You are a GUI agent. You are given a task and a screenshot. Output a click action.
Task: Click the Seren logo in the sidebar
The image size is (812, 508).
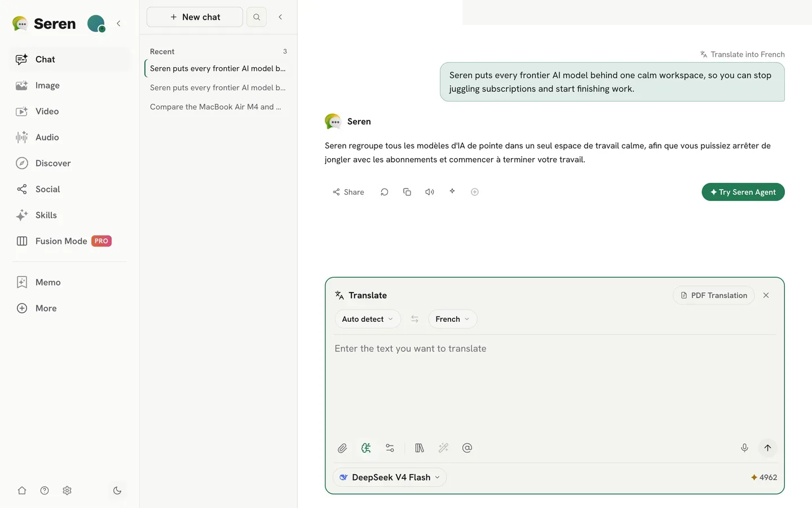coord(44,24)
